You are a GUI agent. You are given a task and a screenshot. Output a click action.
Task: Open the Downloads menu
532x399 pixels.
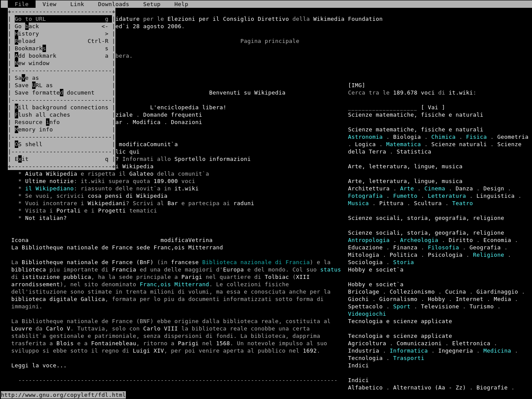(x=114, y=4)
